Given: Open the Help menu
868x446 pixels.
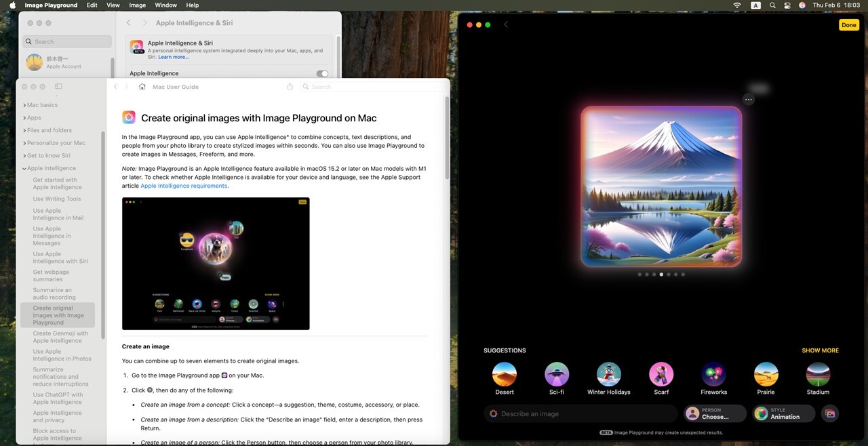Looking at the screenshot, I should click(x=193, y=5).
